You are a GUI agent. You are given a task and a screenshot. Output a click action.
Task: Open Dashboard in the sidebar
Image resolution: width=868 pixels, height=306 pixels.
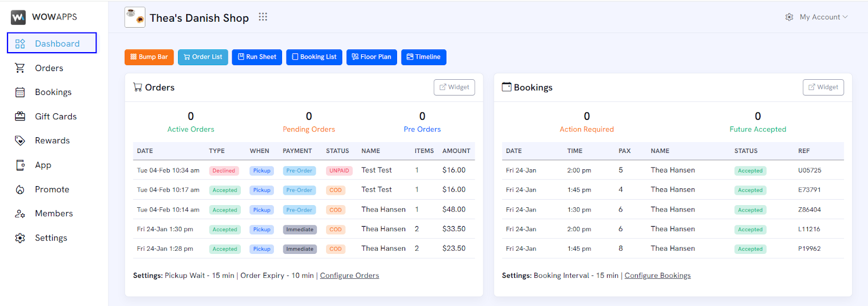point(52,43)
